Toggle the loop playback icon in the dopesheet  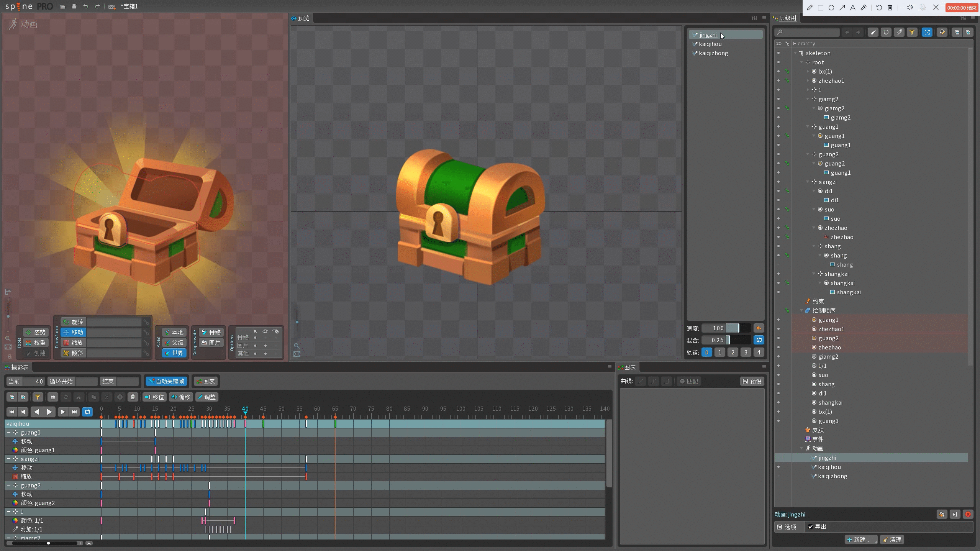88,412
